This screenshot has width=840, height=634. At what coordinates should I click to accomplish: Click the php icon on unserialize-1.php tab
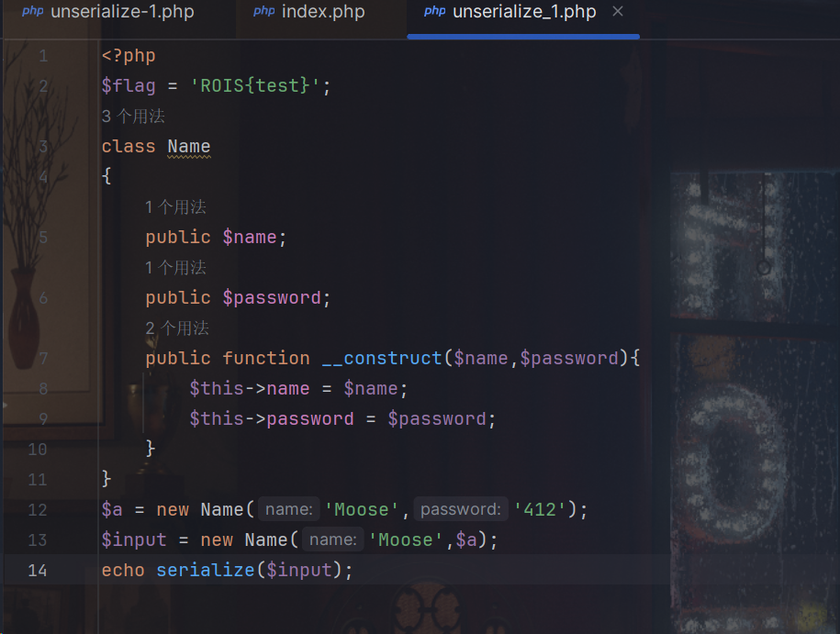point(33,12)
